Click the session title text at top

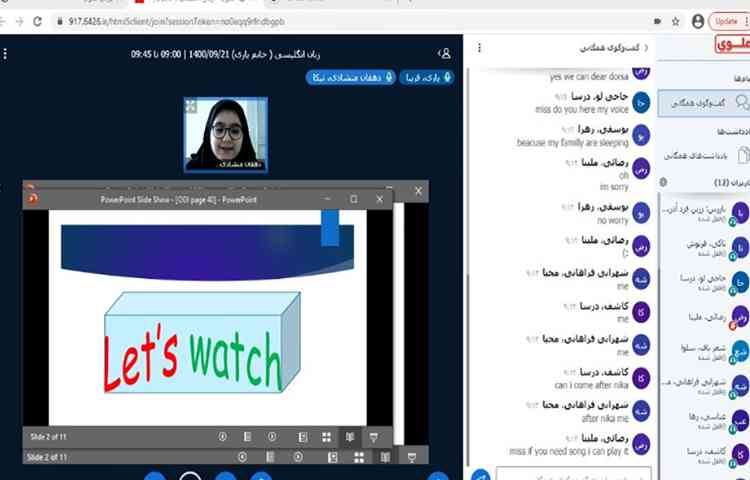[225, 54]
